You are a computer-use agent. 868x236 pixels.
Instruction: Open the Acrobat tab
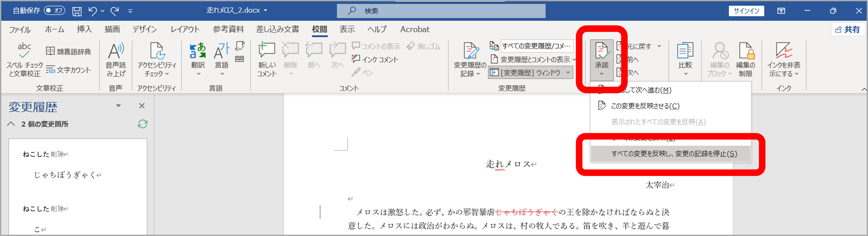pos(415,29)
